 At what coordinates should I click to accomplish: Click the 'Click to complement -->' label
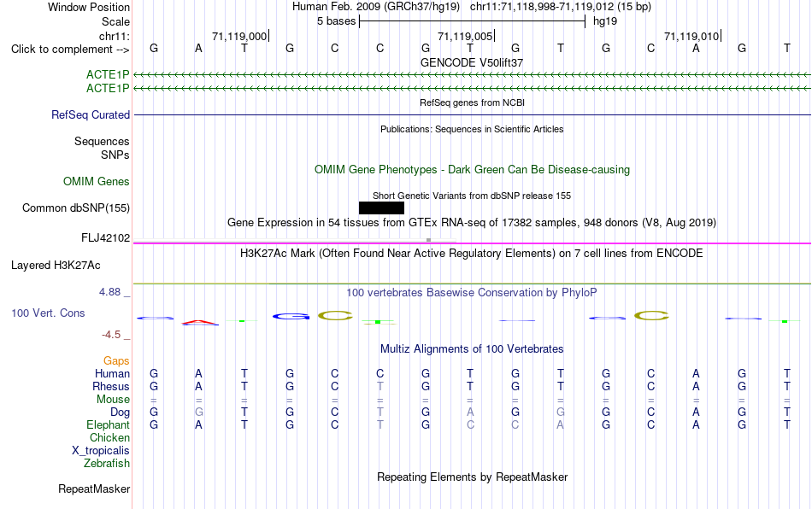70,50
